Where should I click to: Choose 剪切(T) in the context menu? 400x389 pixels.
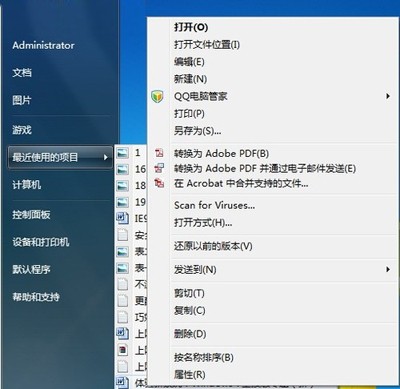[x=189, y=293]
